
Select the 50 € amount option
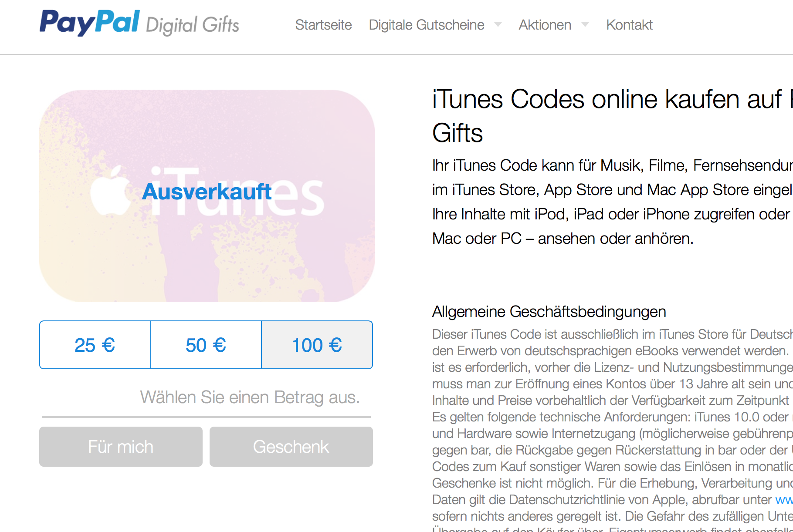pos(206,345)
